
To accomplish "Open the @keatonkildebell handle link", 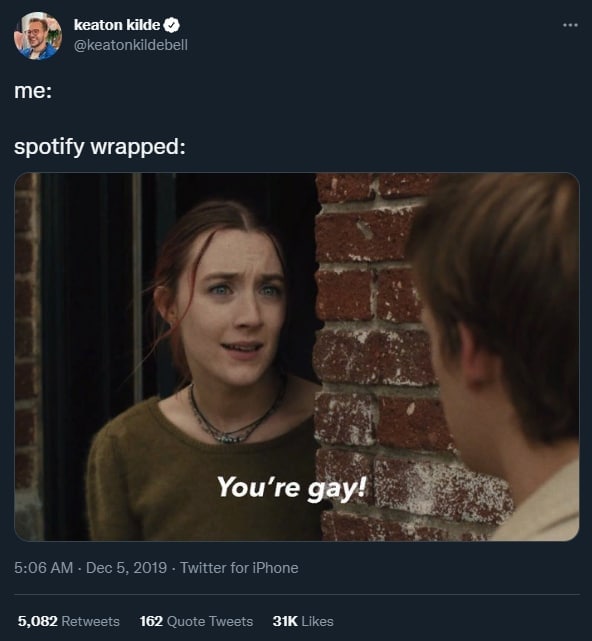I will click(131, 45).
